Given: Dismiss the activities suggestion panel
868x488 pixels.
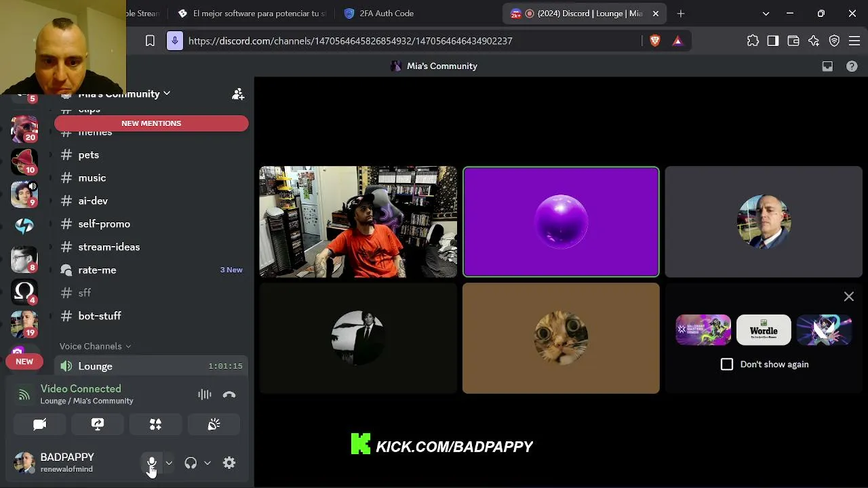Looking at the screenshot, I should (849, 296).
